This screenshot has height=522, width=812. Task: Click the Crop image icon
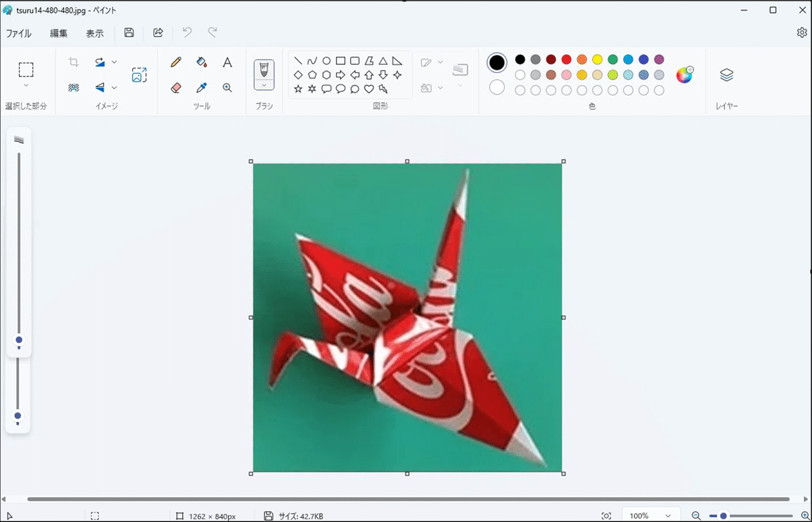pyautogui.click(x=74, y=62)
